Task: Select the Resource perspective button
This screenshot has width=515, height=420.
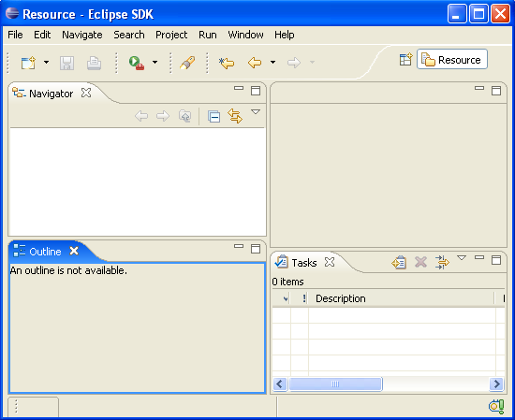Action: [x=452, y=59]
